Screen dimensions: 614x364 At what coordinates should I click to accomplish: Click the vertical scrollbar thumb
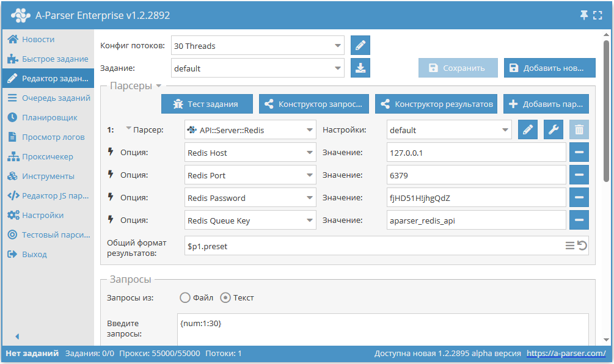pos(606,112)
